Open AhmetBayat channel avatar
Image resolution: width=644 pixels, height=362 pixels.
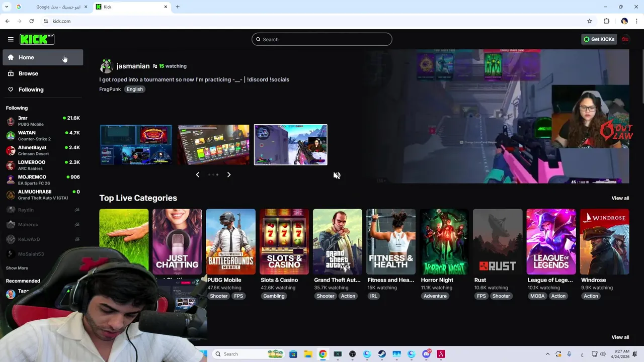(11, 150)
